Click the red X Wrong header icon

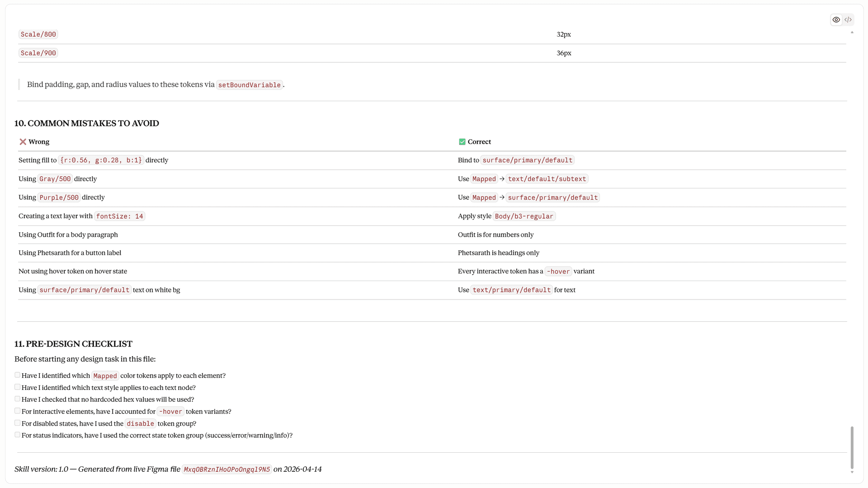click(x=23, y=142)
